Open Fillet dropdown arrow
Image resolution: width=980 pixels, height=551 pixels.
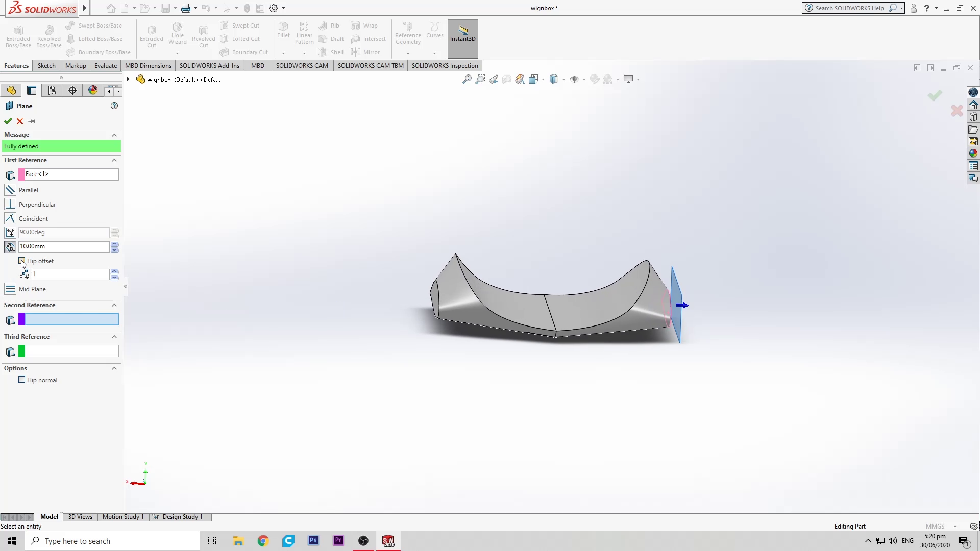(x=283, y=53)
